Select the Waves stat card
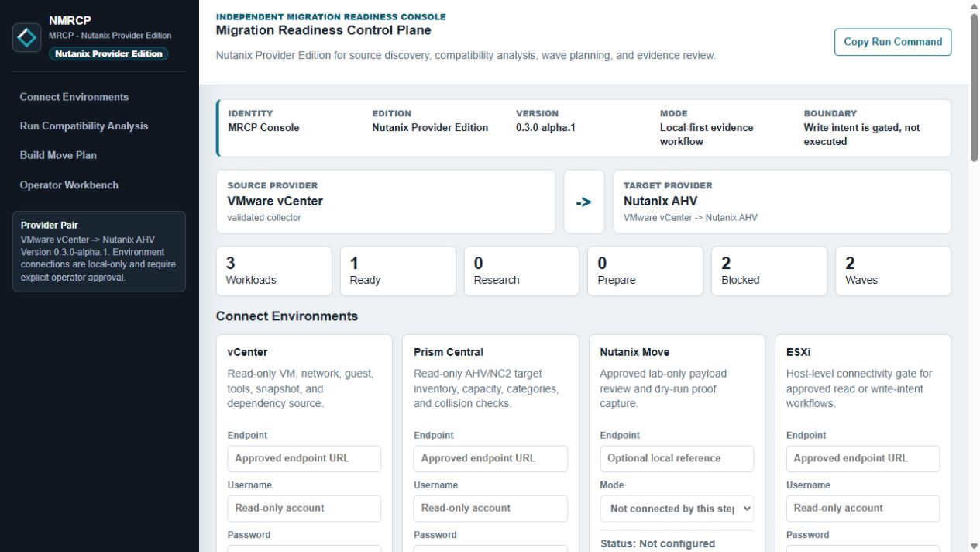Image resolution: width=980 pixels, height=552 pixels. click(893, 271)
